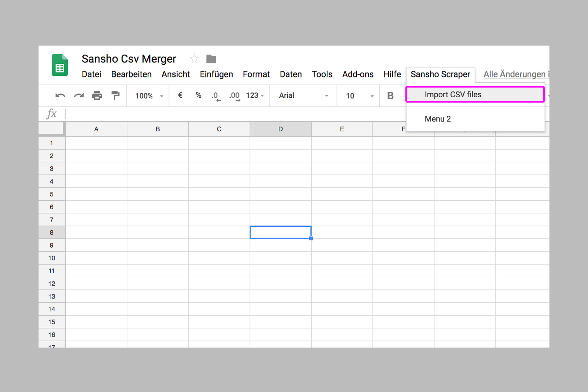This screenshot has height=392, width=588.
Task: Select column B header
Action: point(158,129)
